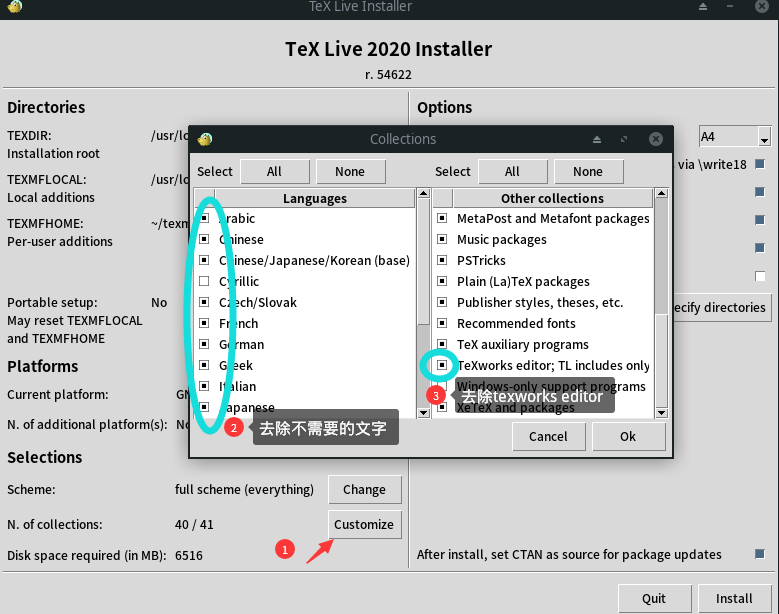This screenshot has height=614, width=779.
Task: Toggle TeX auxiliary programs checkbox
Action: click(442, 344)
